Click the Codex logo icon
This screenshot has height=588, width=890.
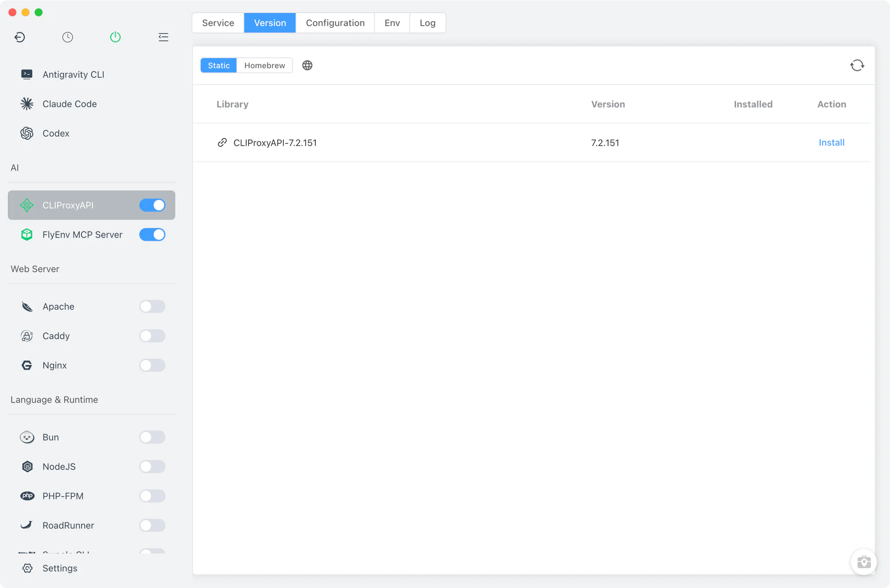point(27,133)
